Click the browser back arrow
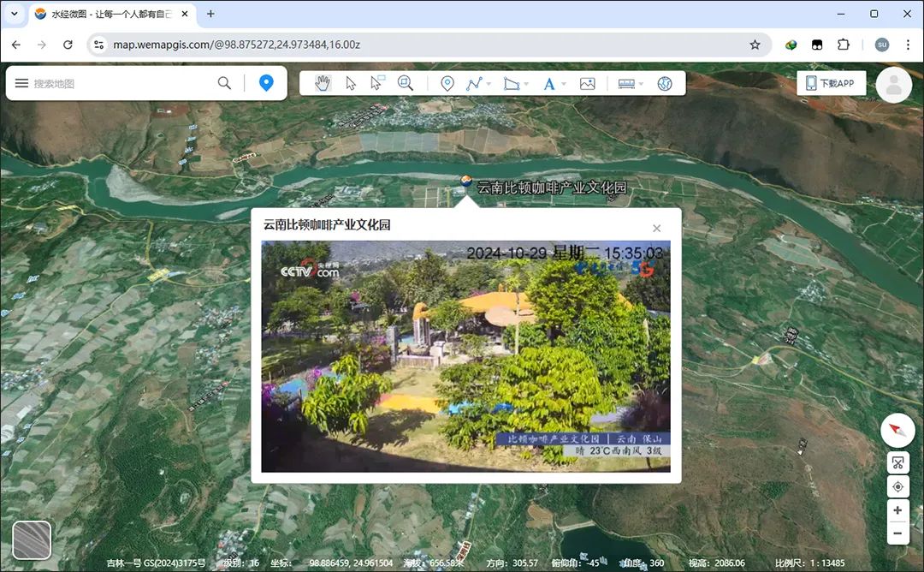Screen dimensions: 924x572 tap(16, 45)
